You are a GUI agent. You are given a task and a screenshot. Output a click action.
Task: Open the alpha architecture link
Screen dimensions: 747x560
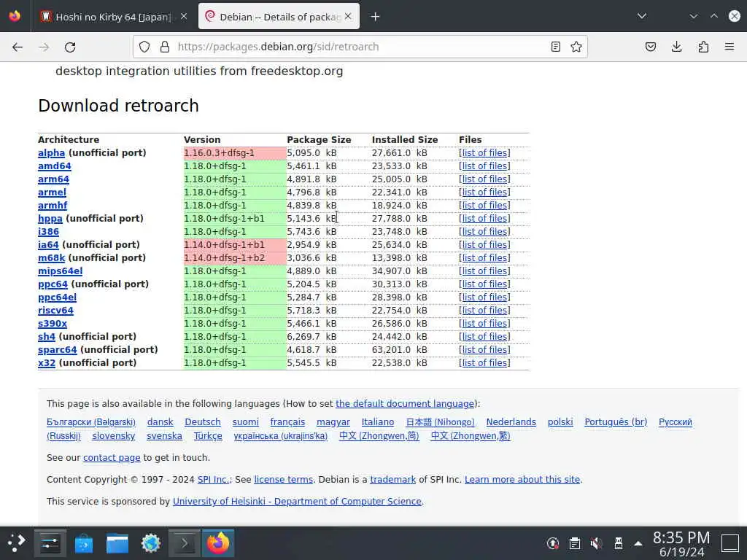coord(51,153)
